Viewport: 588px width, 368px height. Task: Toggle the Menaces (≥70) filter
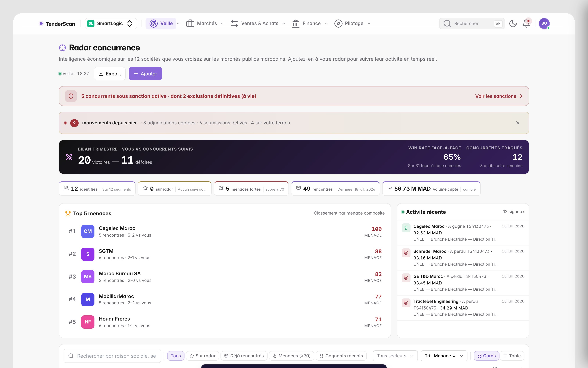click(x=292, y=356)
